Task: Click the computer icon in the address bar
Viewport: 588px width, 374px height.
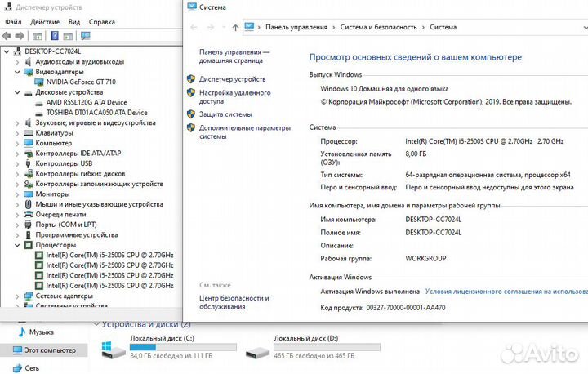Action: (249, 27)
